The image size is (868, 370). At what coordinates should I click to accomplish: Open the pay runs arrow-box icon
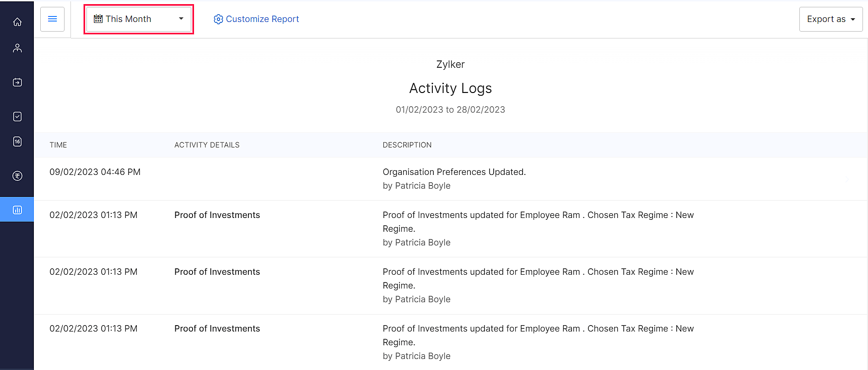pyautogui.click(x=17, y=82)
